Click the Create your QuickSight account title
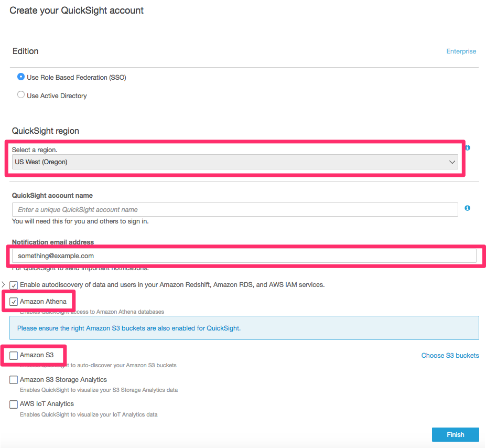 77,10
